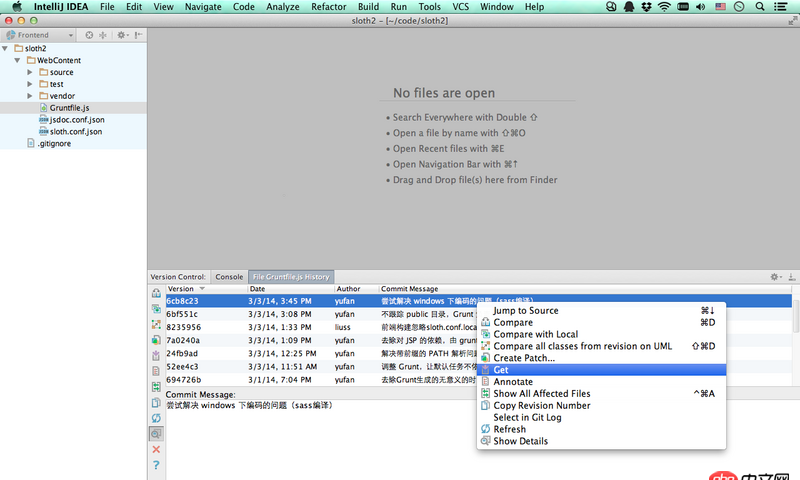The image size is (800, 480).
Task: Collapse the WebContent folder
Action: point(17,60)
